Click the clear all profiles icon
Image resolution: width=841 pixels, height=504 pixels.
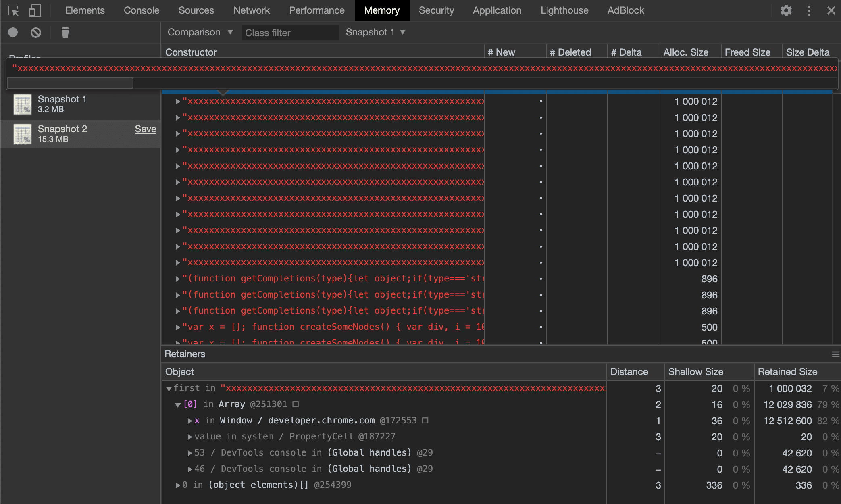coord(36,32)
